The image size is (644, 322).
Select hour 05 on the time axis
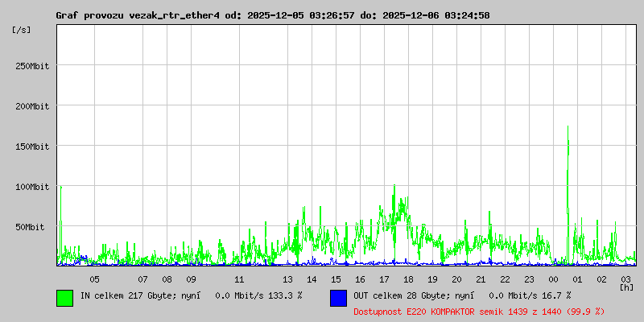click(x=94, y=279)
